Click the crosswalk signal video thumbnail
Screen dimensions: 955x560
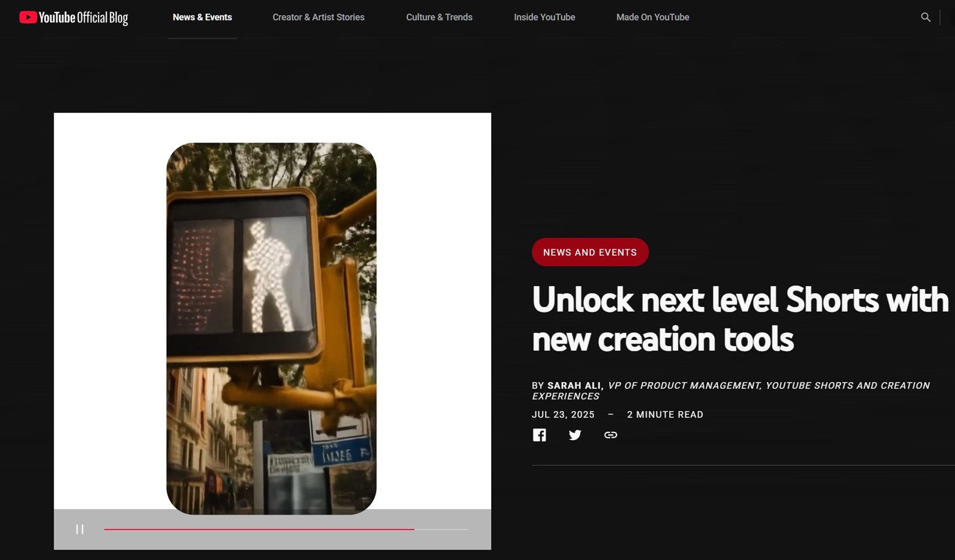(272, 328)
